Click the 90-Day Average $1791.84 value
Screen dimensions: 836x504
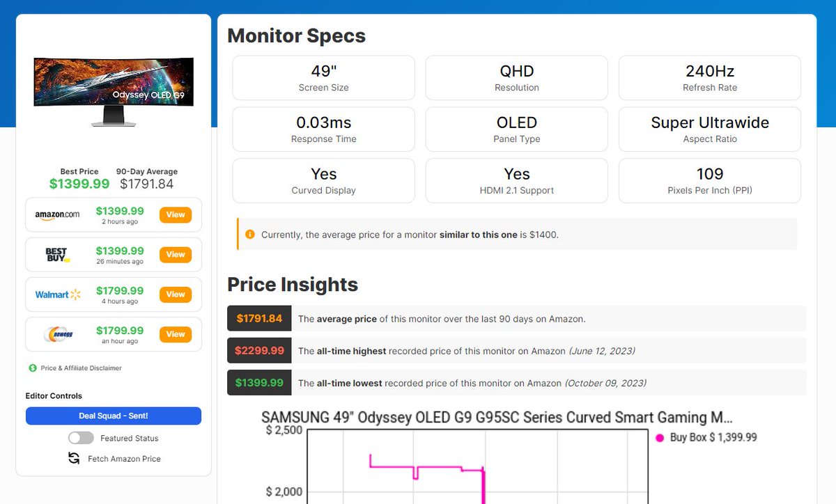pos(146,184)
